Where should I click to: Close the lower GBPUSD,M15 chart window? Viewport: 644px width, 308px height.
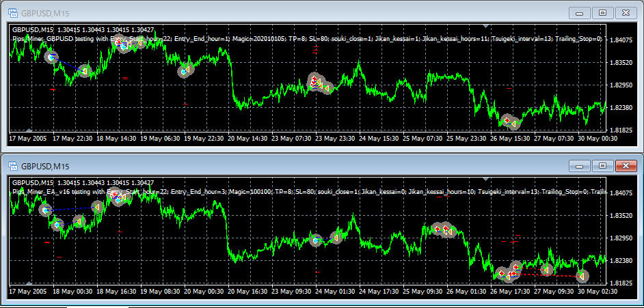626,166
